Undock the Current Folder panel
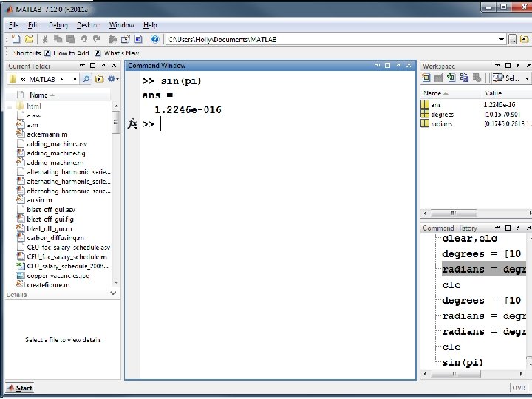The image size is (532, 399). [x=103, y=66]
